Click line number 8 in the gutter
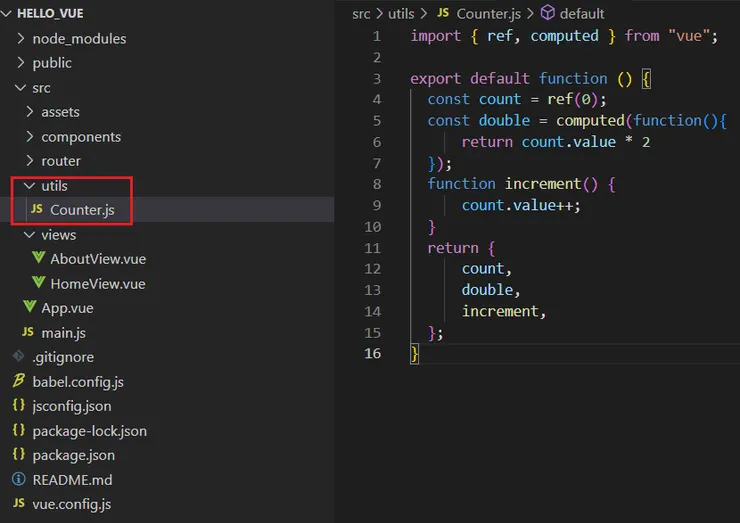This screenshot has height=523, width=740. [x=377, y=184]
